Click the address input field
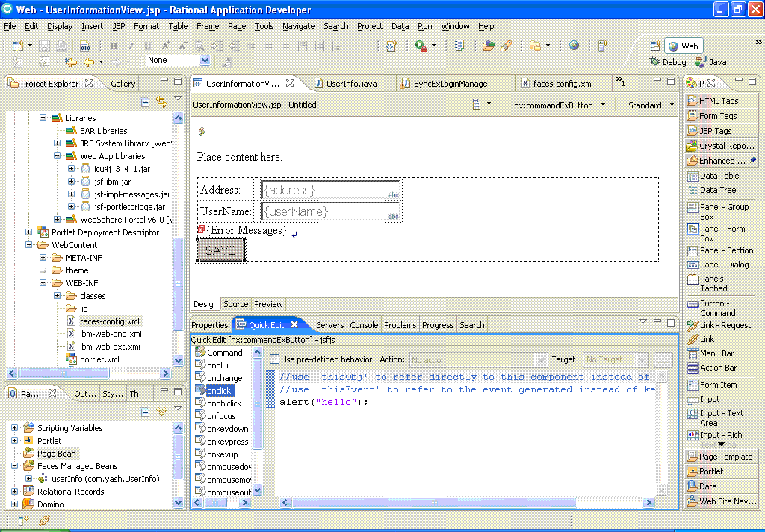This screenshot has width=765, height=532. pyautogui.click(x=331, y=190)
